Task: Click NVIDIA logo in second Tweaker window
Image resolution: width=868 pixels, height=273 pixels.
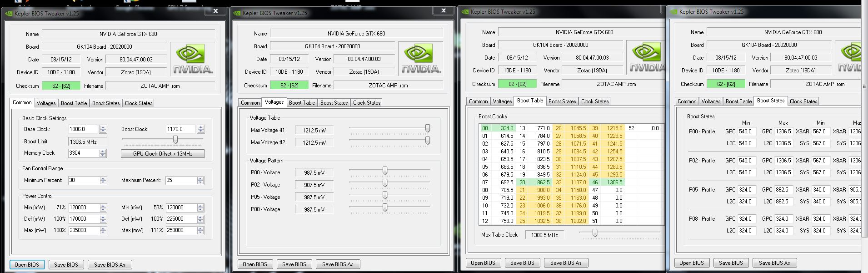Action: [421, 59]
